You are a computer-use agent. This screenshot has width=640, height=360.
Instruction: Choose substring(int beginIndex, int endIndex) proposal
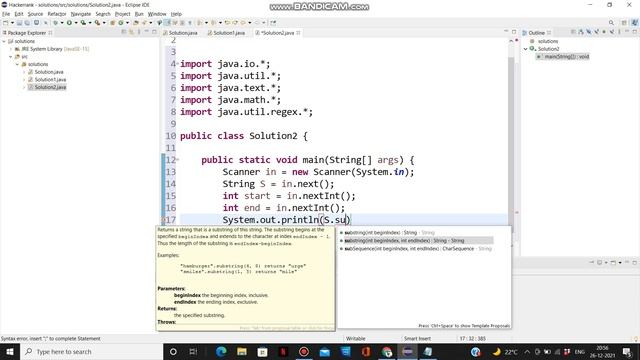click(416, 240)
